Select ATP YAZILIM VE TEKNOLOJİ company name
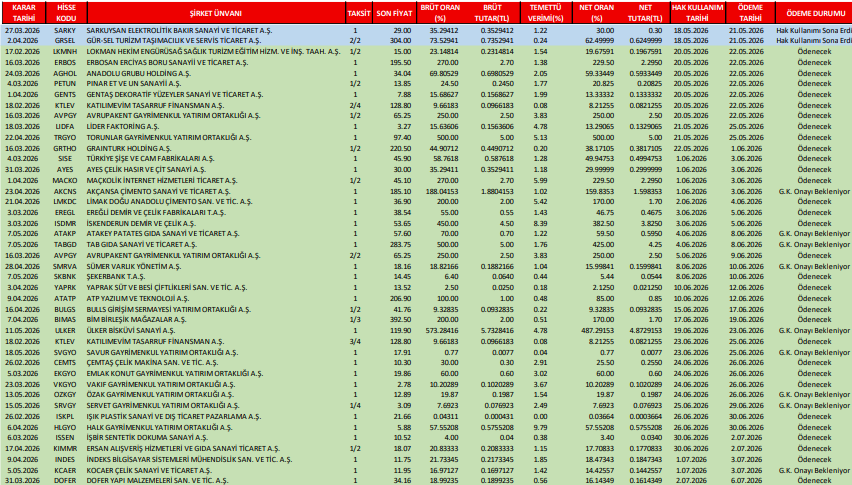852x485 pixels. [x=138, y=299]
